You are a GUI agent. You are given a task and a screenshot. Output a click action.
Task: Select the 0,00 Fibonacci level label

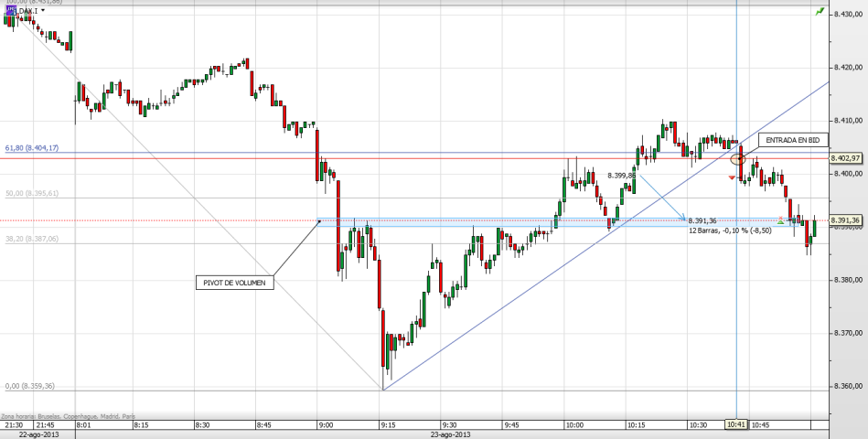[x=29, y=386]
